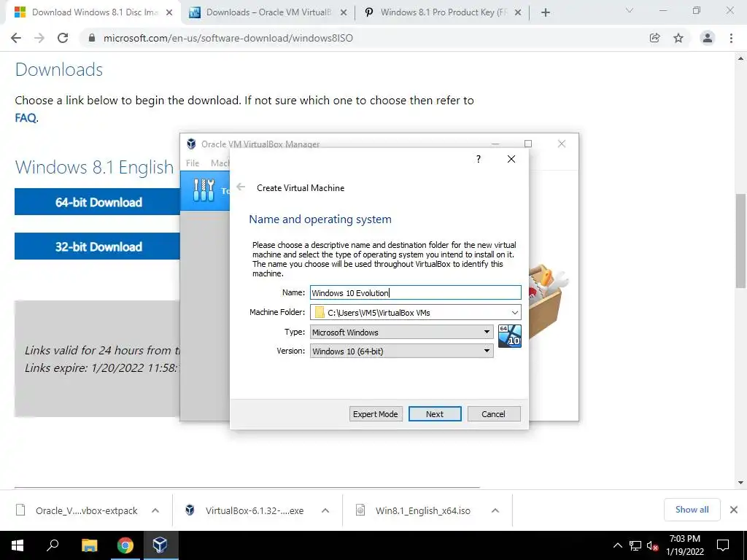Click the back arrow in Create Virtual Machine wizard
Viewport: 747px width, 560px height.
pos(241,187)
